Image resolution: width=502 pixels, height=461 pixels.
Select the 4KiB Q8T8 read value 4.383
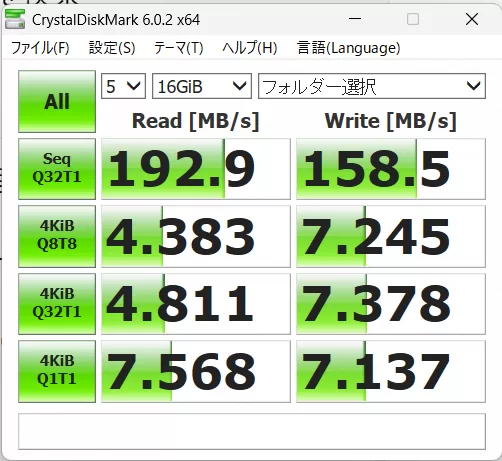[196, 236]
